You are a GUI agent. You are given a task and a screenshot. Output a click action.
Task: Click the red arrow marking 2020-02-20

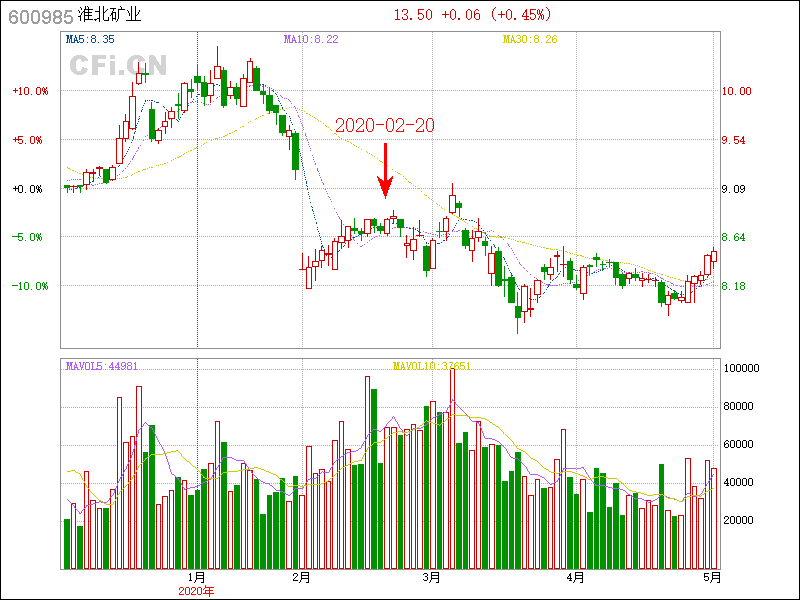[385, 170]
